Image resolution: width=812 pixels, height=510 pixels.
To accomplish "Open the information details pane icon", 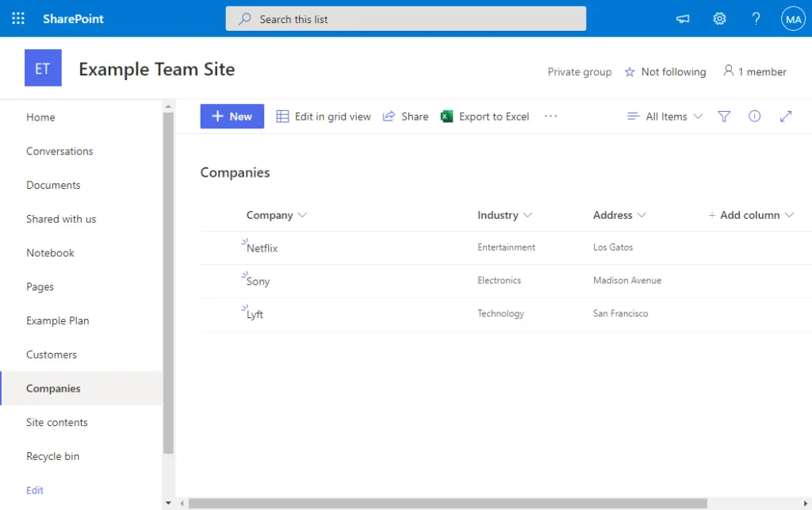I will [755, 116].
